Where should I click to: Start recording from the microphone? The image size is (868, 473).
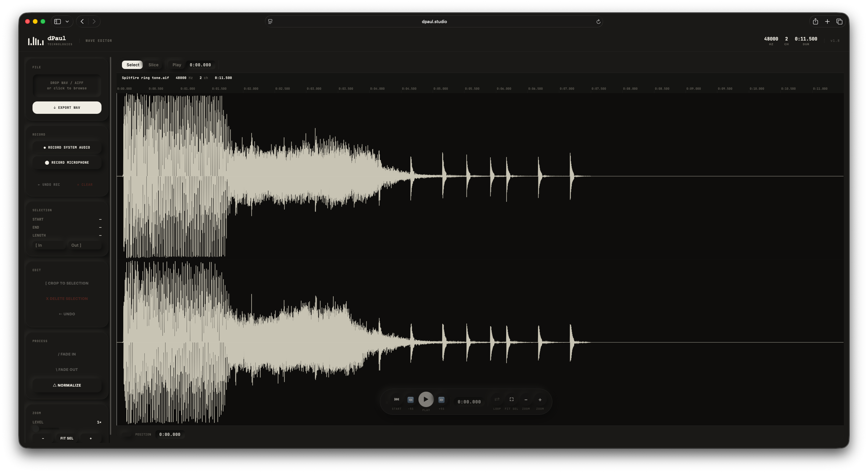(x=67, y=163)
